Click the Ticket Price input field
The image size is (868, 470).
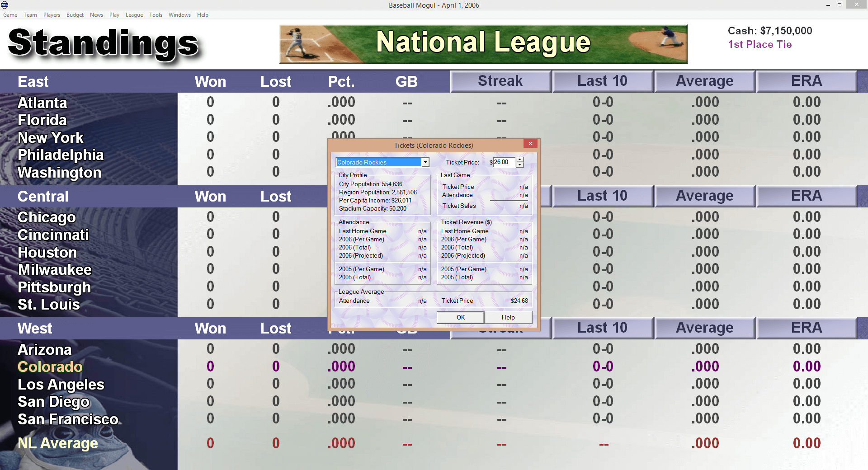pos(504,162)
